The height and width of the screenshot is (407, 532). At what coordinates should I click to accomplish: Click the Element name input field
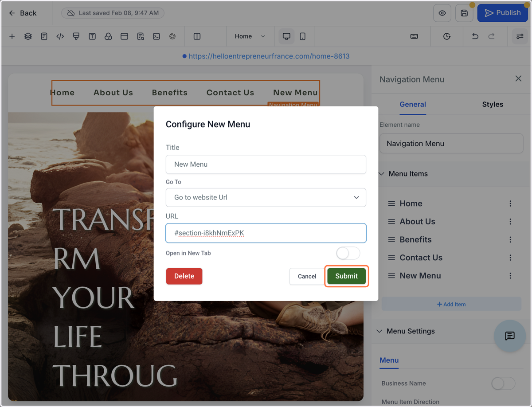pyautogui.click(x=451, y=144)
